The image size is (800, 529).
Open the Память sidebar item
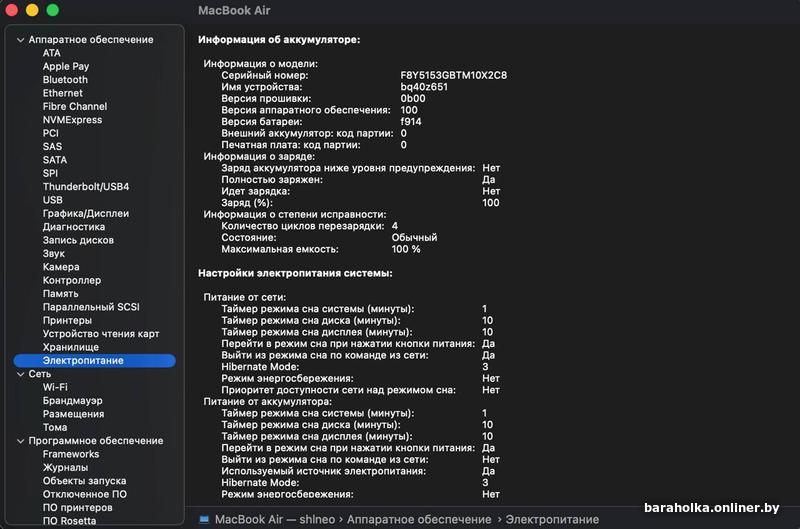pyautogui.click(x=60, y=294)
